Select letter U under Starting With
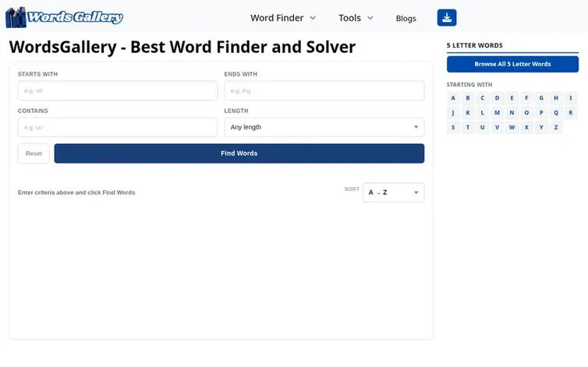The image size is (588, 367). coord(482,128)
